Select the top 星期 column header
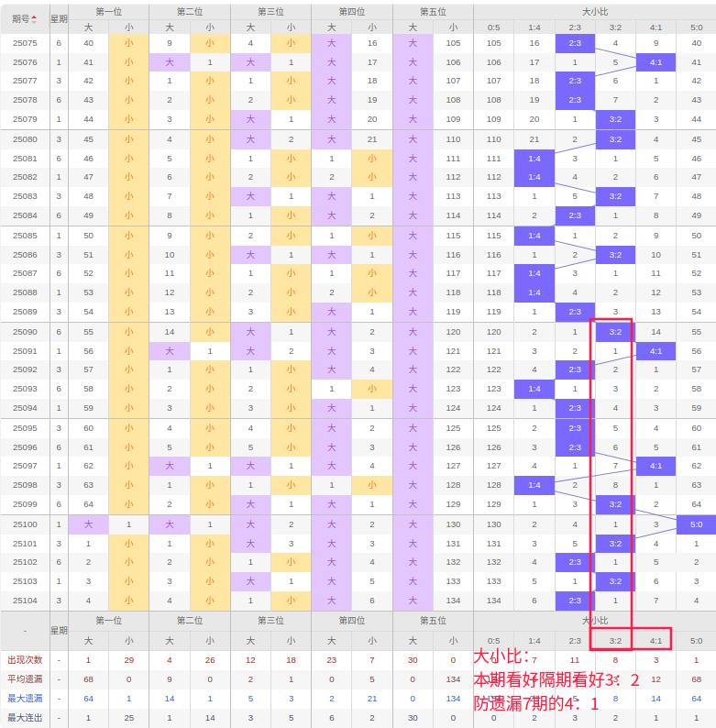716x728 pixels. click(59, 19)
